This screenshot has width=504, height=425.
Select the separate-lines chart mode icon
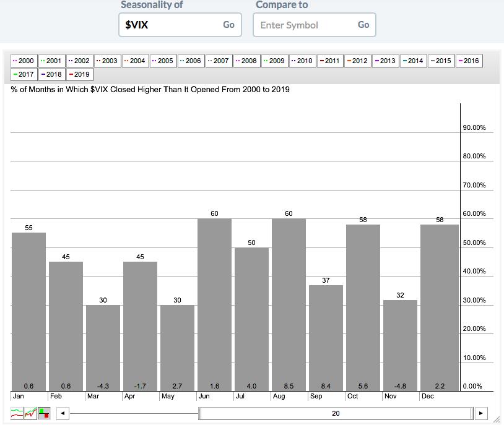[x=17, y=413]
